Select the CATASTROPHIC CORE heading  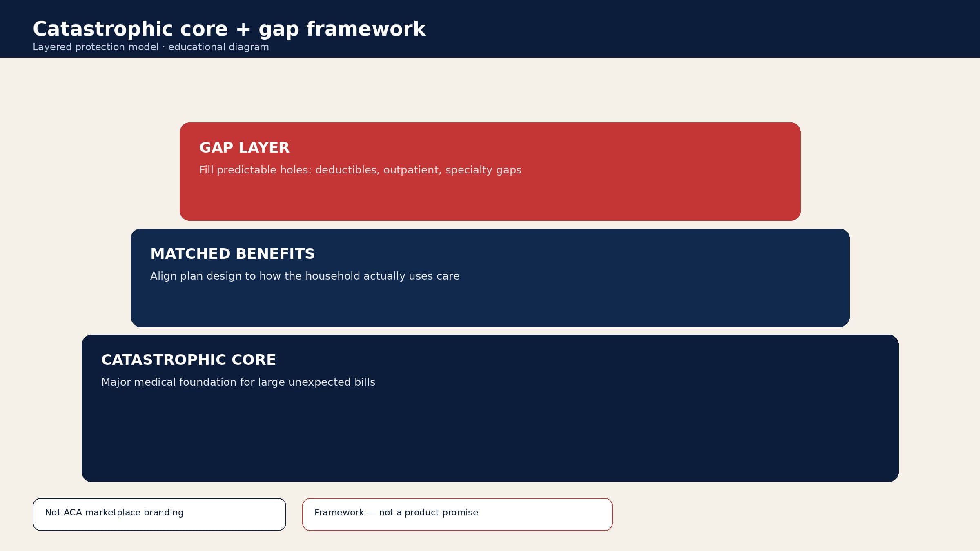coord(189,360)
